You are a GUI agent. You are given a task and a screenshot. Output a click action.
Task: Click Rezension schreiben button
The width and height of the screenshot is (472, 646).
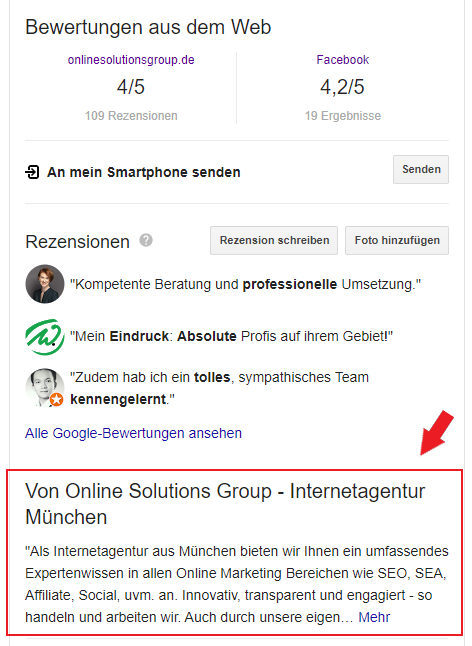pos(274,240)
